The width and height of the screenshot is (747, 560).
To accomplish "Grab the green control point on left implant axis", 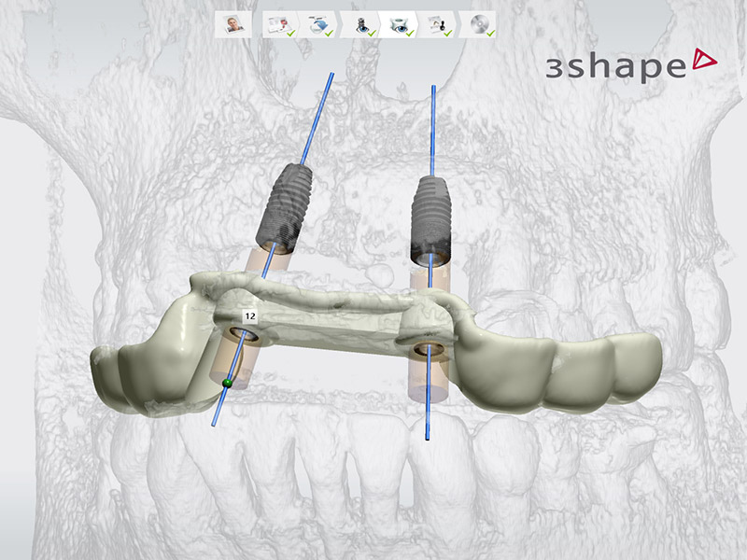I will [x=226, y=382].
